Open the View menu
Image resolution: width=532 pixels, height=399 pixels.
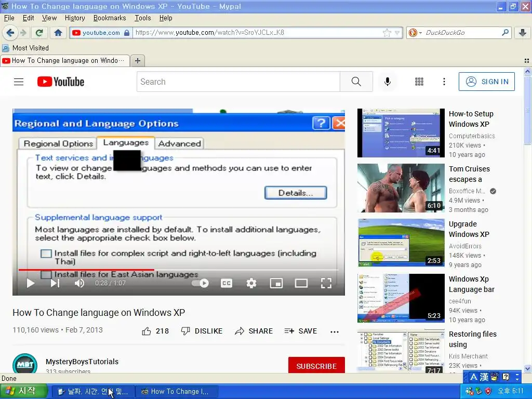(x=49, y=18)
